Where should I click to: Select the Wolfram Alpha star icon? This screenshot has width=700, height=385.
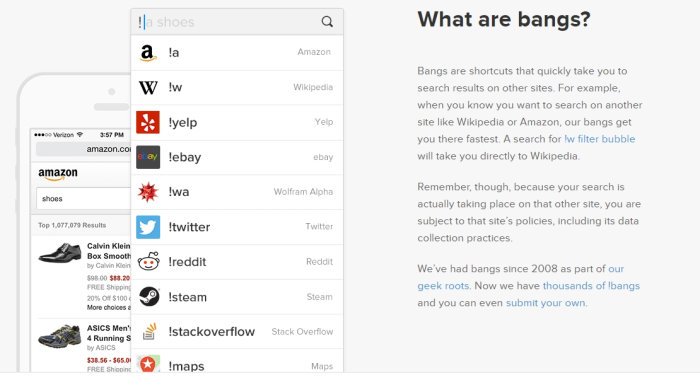[x=148, y=192]
